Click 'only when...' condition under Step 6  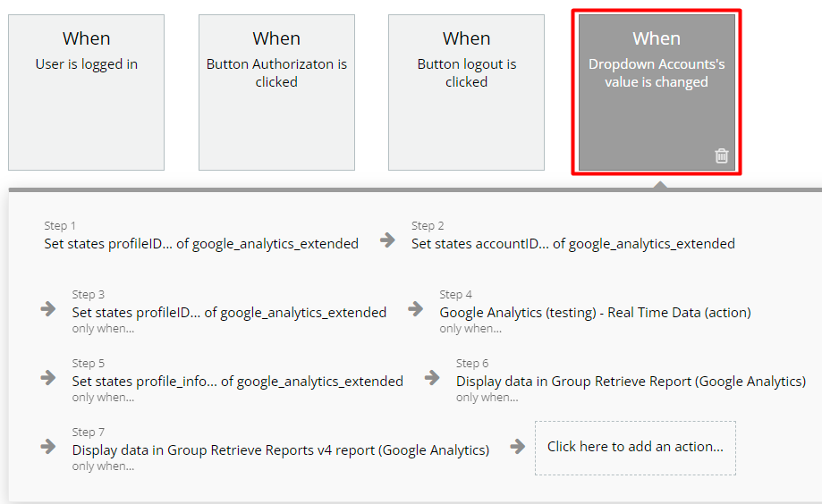pyautogui.click(x=487, y=397)
